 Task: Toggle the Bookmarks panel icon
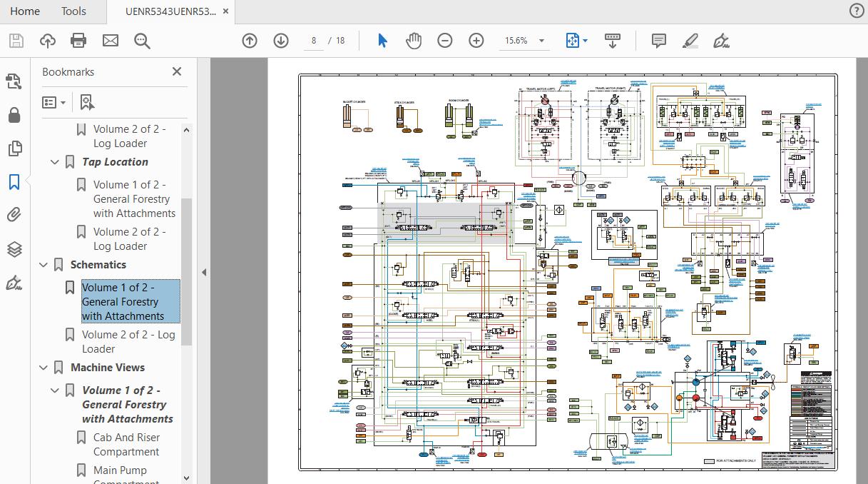point(14,182)
